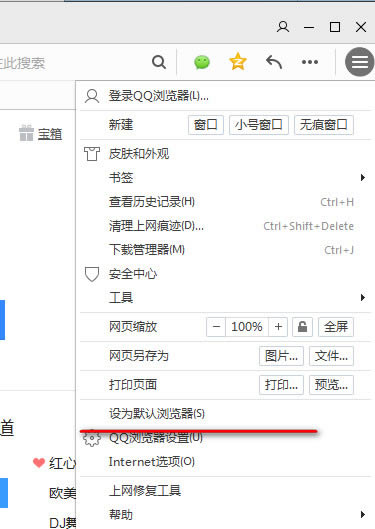
Task: Click the red heart 红心 link
Action: pyautogui.click(x=55, y=463)
